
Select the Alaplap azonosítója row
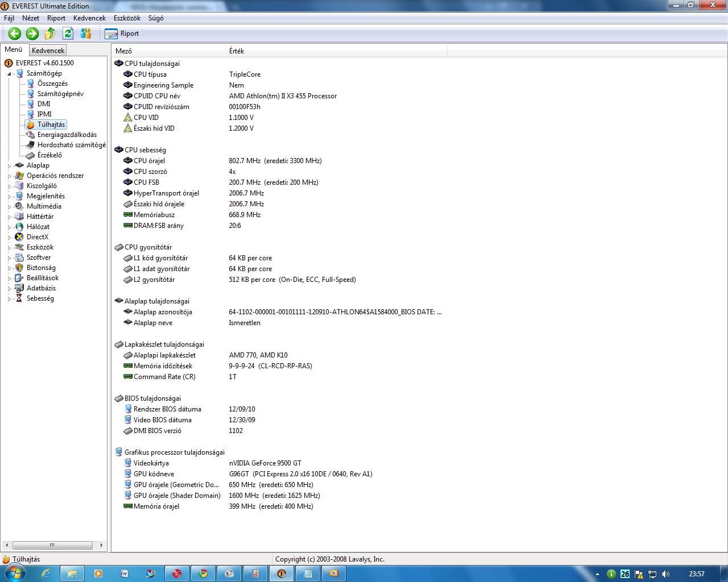tap(279, 312)
